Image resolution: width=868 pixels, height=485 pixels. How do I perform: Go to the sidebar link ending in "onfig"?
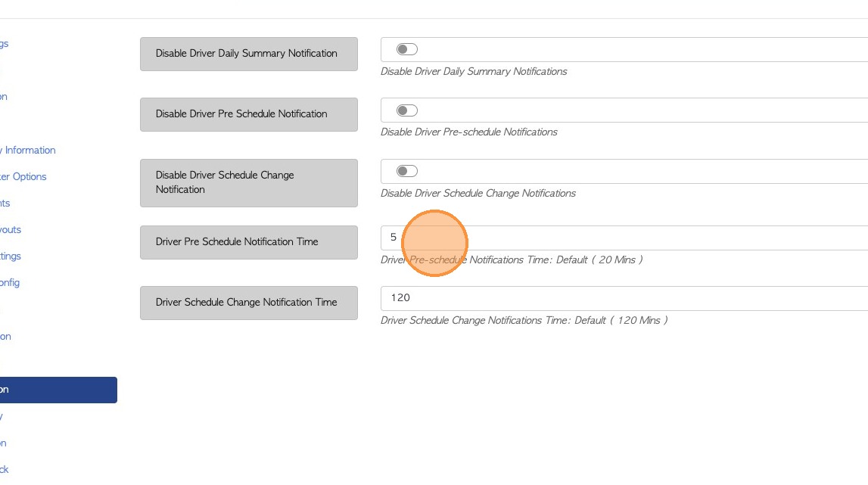click(x=10, y=282)
